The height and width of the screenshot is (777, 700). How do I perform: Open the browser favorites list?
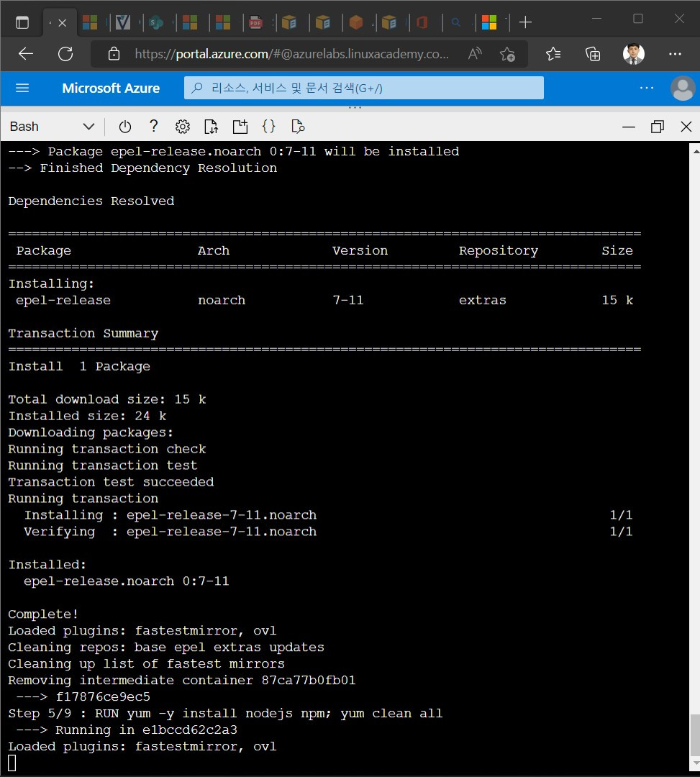click(x=553, y=53)
